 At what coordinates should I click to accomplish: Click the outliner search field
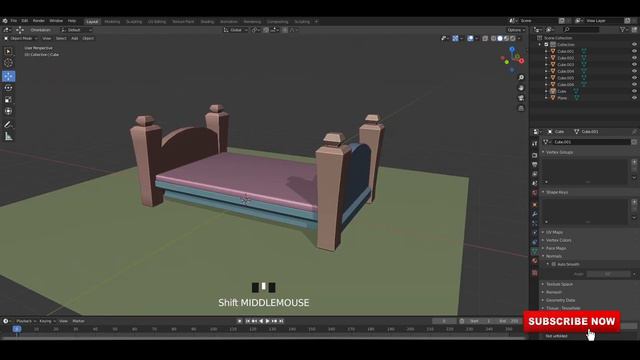581,29
